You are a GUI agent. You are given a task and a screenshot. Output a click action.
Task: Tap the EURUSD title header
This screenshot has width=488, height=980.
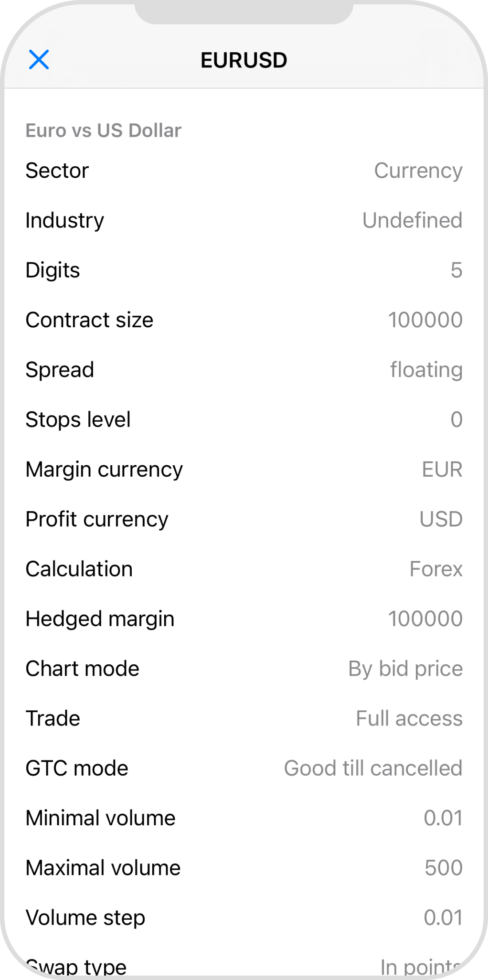point(244,60)
